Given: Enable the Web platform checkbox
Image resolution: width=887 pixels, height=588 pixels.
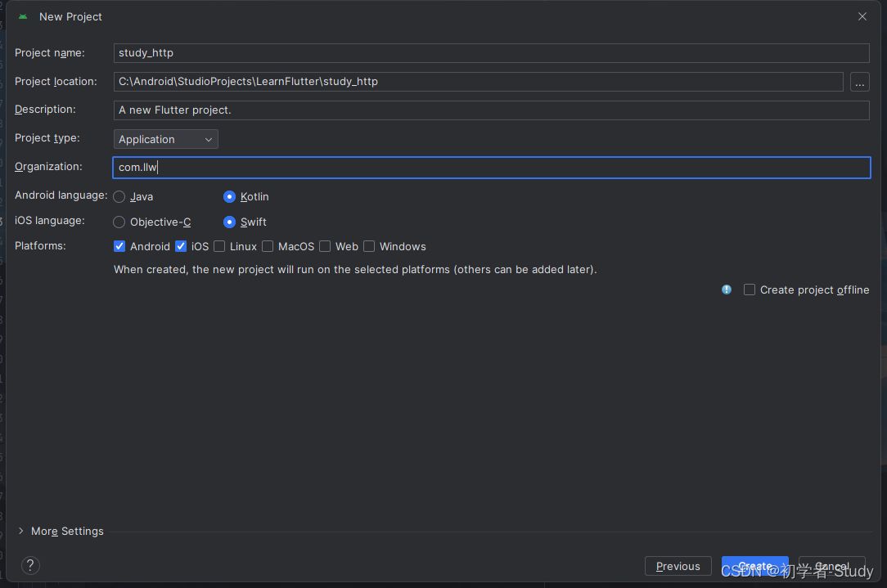Looking at the screenshot, I should [325, 246].
